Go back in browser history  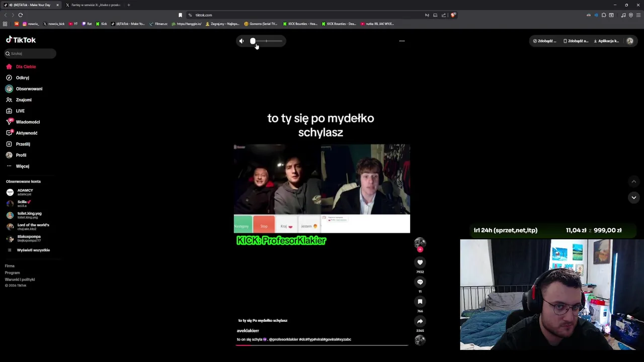(x=6, y=15)
